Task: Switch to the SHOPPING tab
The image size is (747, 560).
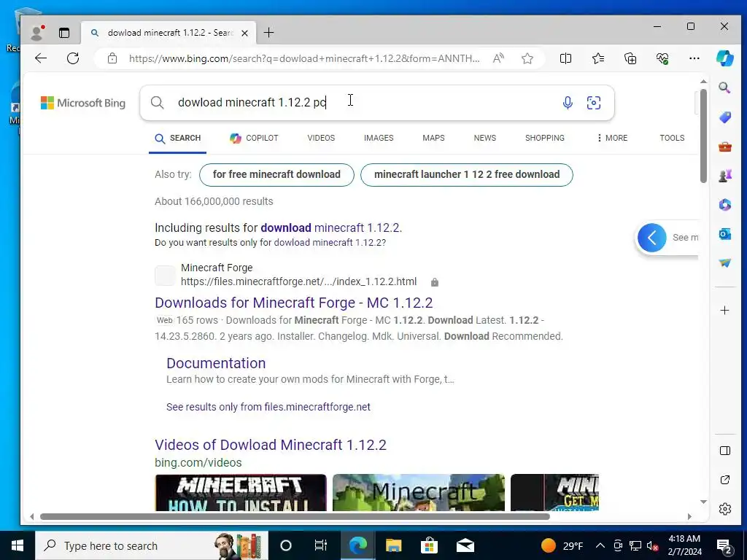Action: (x=544, y=138)
